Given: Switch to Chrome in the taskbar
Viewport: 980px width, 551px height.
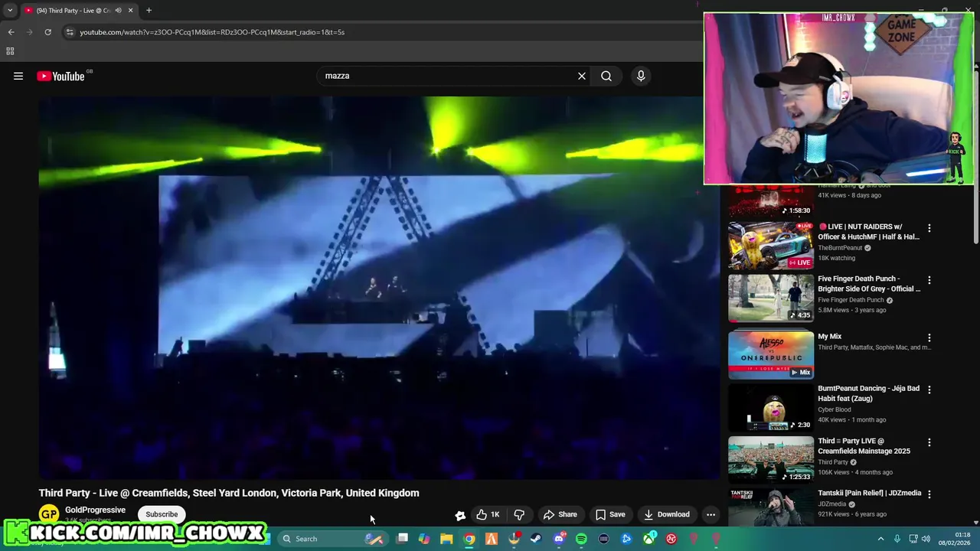Looking at the screenshot, I should 469,539.
